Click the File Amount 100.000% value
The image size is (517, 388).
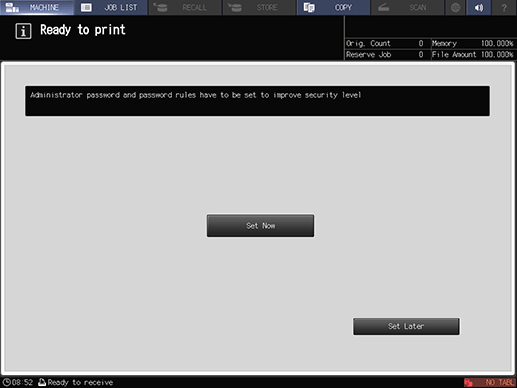click(497, 54)
